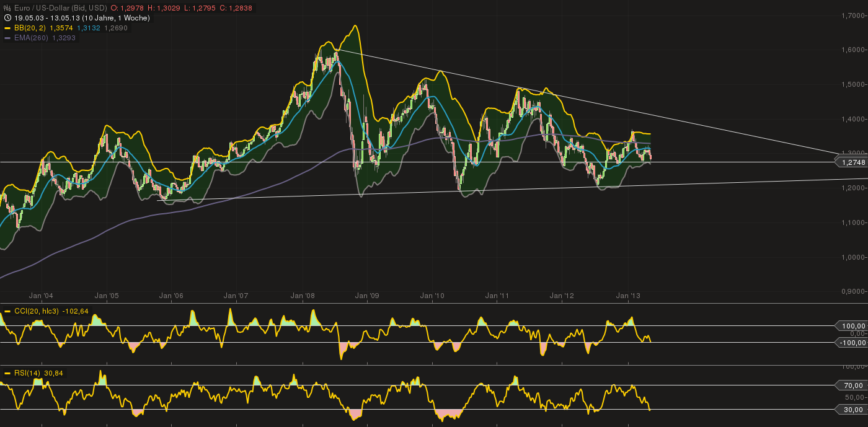This screenshot has width=868, height=427.
Task: Click the RSI 70,00 level tag
Action: (851, 385)
